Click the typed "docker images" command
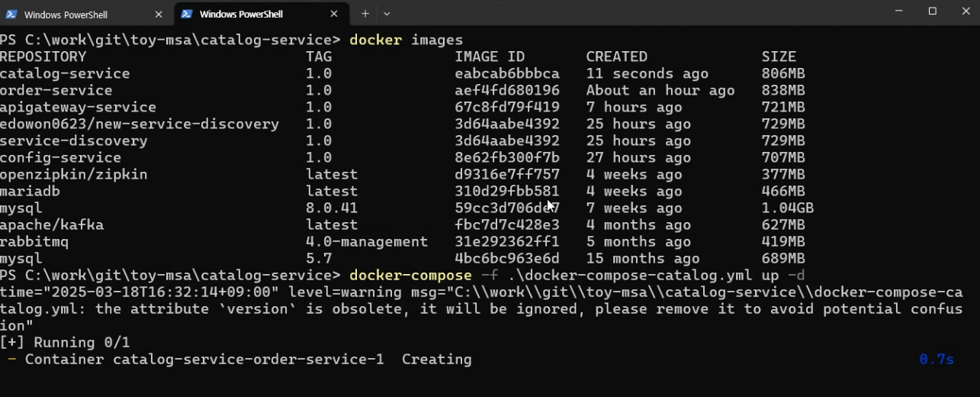980x397 pixels. pos(406,40)
